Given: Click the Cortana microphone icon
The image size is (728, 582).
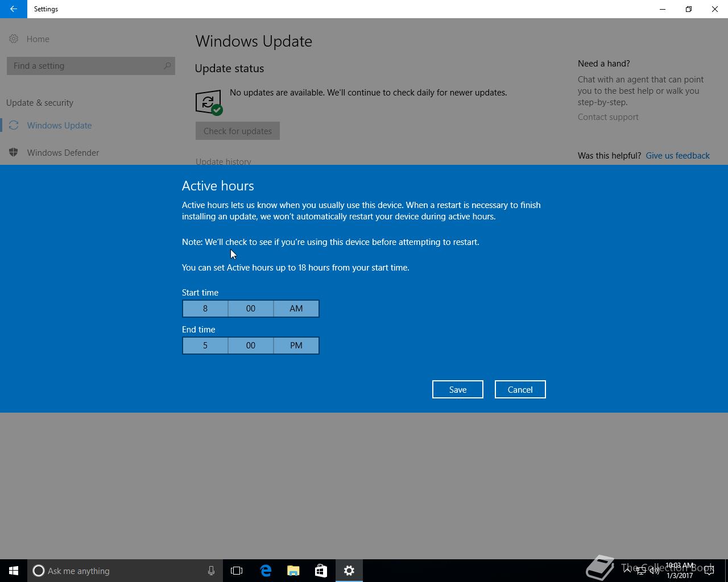Looking at the screenshot, I should pyautogui.click(x=211, y=571).
